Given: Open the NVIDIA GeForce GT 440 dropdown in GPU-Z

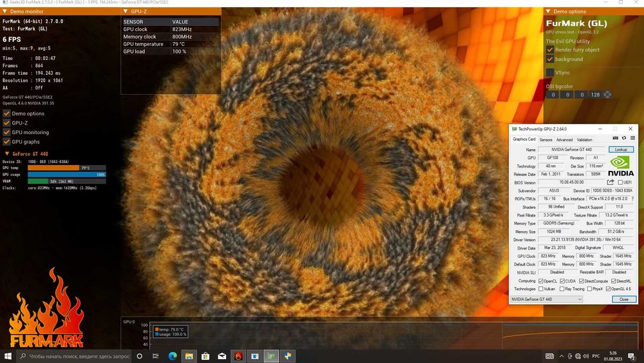Looking at the screenshot, I should pos(547,299).
